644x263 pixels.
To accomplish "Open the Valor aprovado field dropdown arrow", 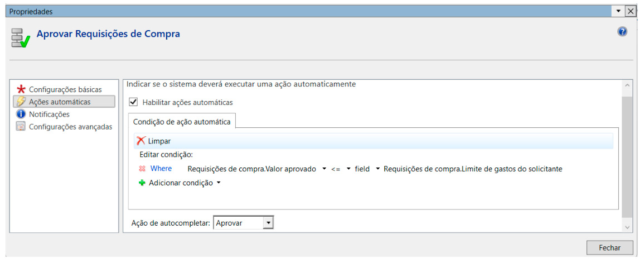I will click(x=324, y=169).
